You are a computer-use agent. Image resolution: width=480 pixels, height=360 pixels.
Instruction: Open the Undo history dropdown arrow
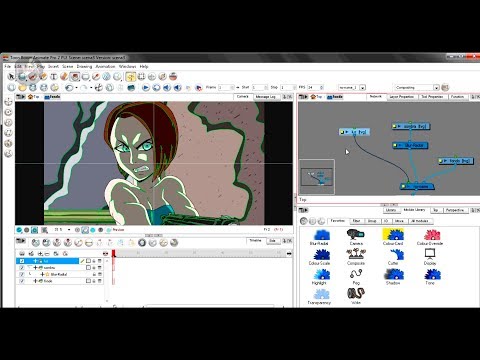[76, 88]
